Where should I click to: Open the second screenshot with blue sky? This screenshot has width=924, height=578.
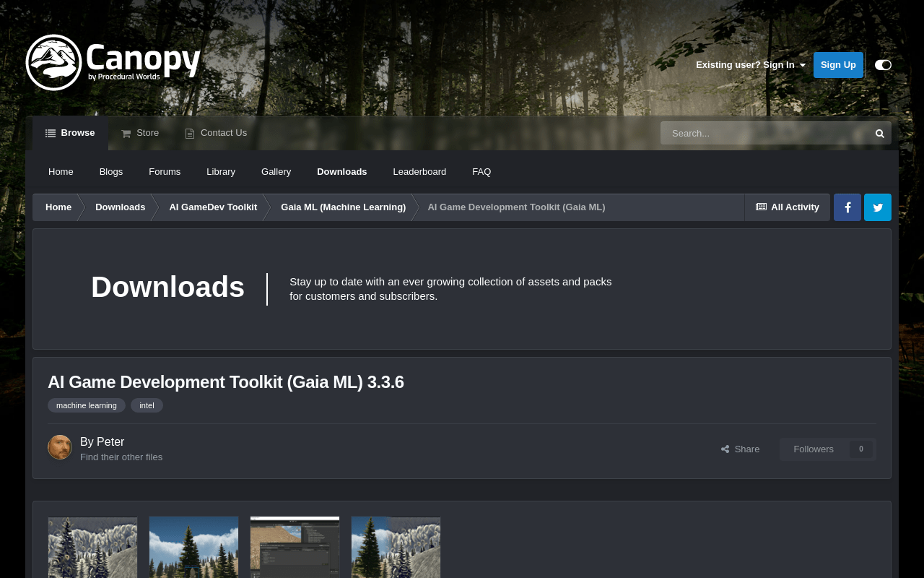click(x=193, y=547)
